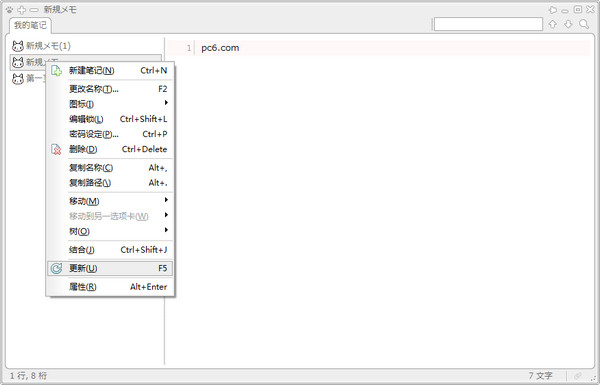Image resolution: width=600 pixels, height=385 pixels.
Task: Choose 结合(J) from the context menu
Action: [x=110, y=250]
